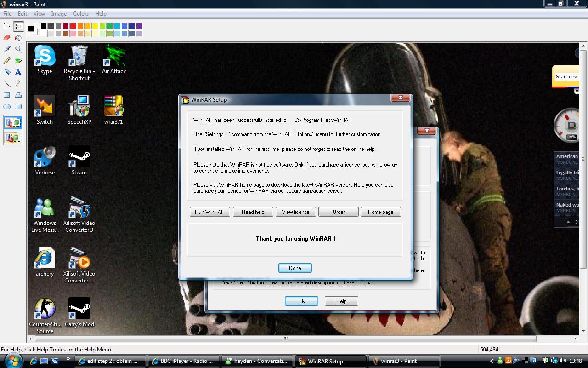This screenshot has height=368, width=588.
Task: Select the Polygon shape tool
Action: (x=18, y=95)
